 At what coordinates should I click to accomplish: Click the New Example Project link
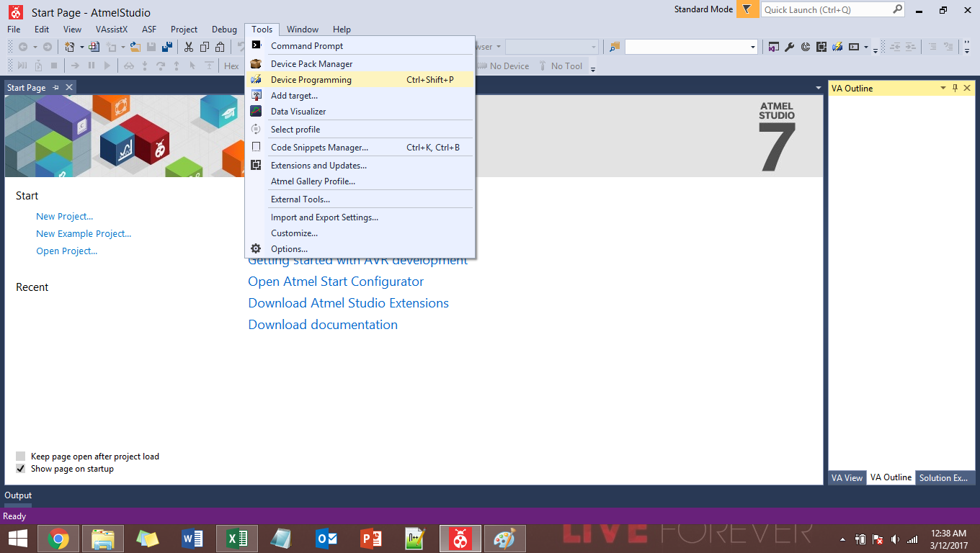coord(84,233)
